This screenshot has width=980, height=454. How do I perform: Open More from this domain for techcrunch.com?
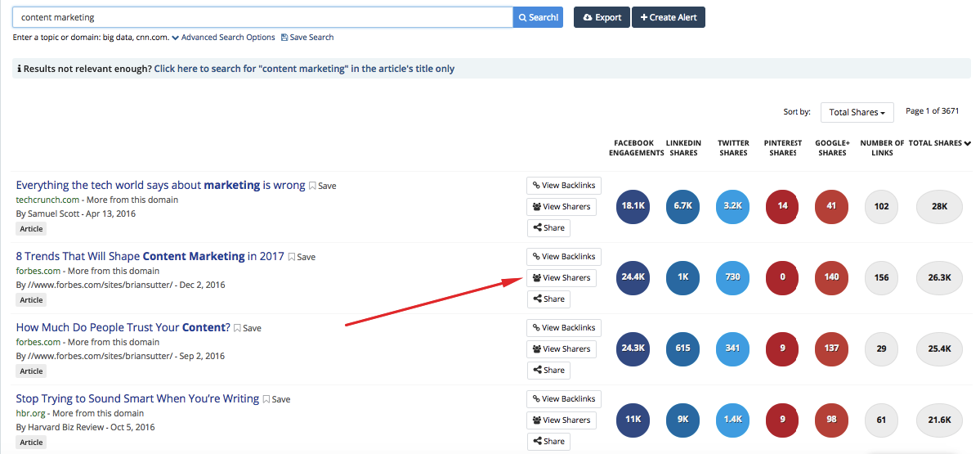coord(132,200)
